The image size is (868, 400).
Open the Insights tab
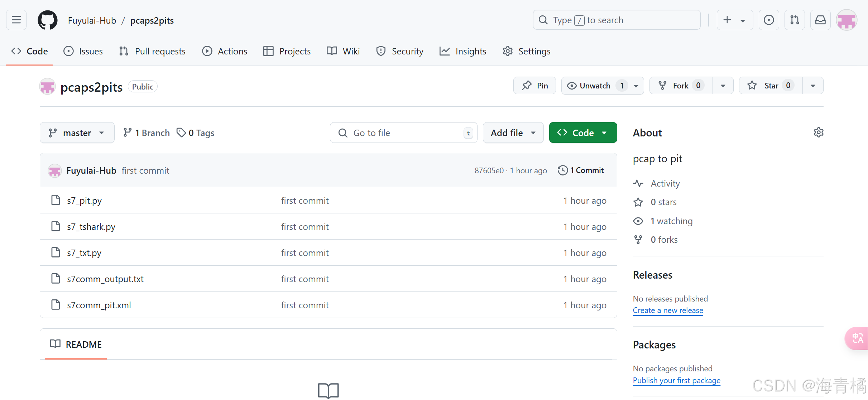click(x=463, y=51)
